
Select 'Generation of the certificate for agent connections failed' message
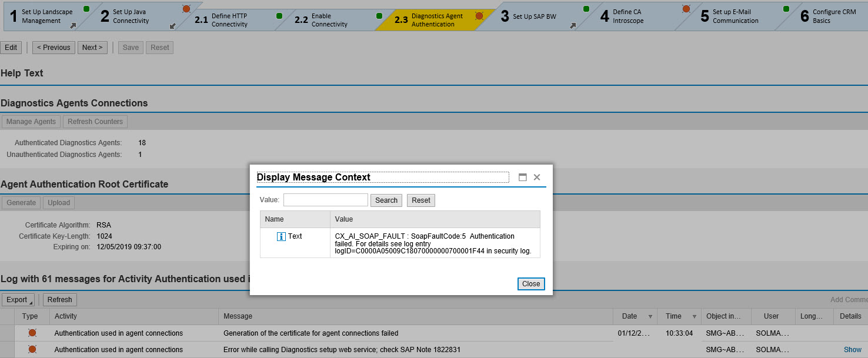(x=311, y=333)
